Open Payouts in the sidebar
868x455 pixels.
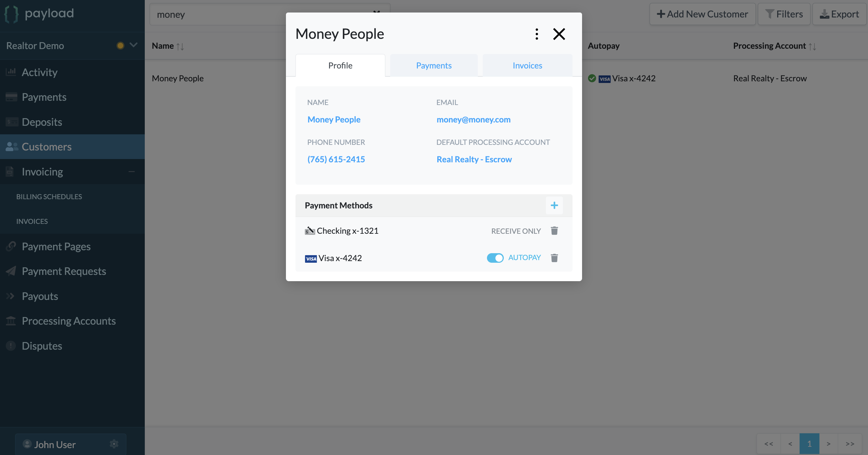pyautogui.click(x=40, y=296)
